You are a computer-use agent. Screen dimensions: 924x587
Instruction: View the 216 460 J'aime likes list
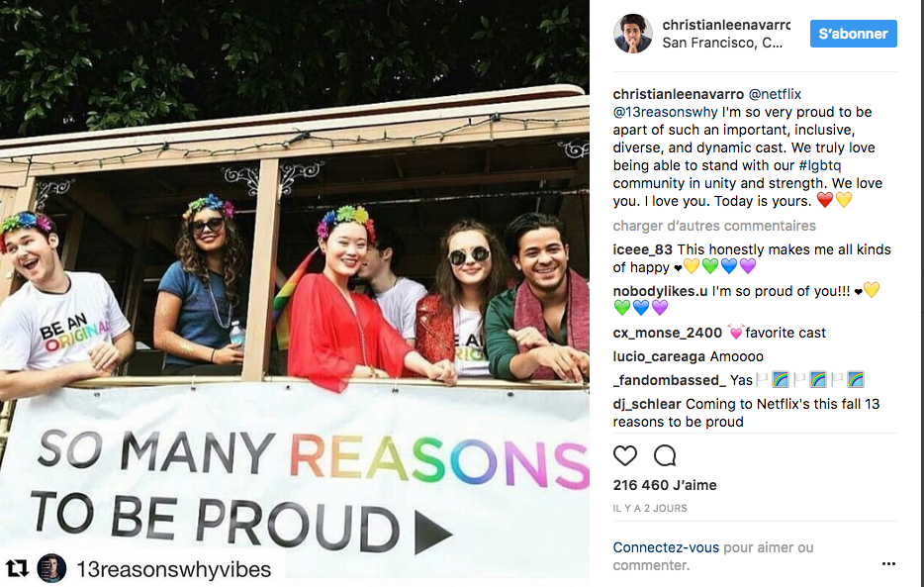click(x=665, y=485)
